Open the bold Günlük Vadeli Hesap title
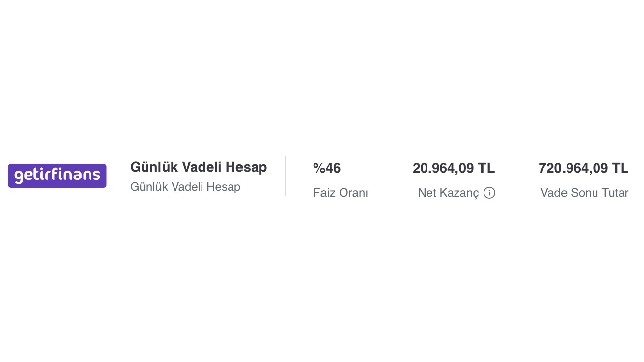Screen dimensions: 644x362 click(x=198, y=167)
